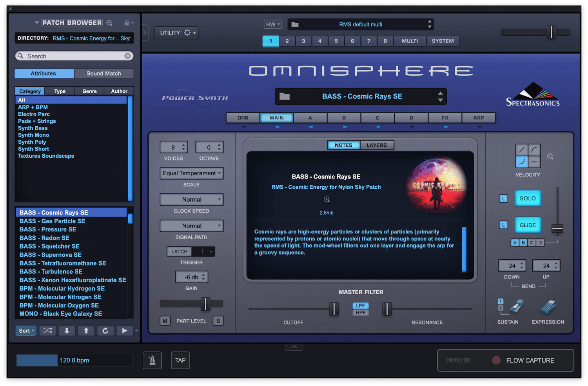588x386 pixels.
Task: Select part 2 button
Action: [x=287, y=41]
